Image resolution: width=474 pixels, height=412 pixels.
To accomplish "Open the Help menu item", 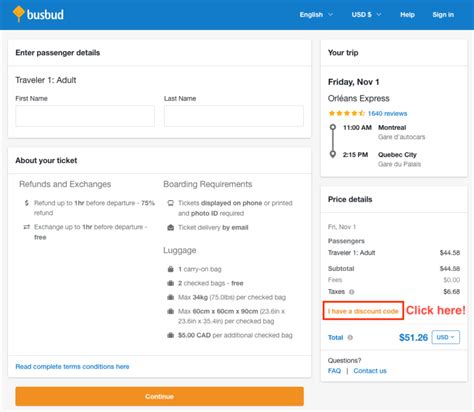I will [407, 15].
